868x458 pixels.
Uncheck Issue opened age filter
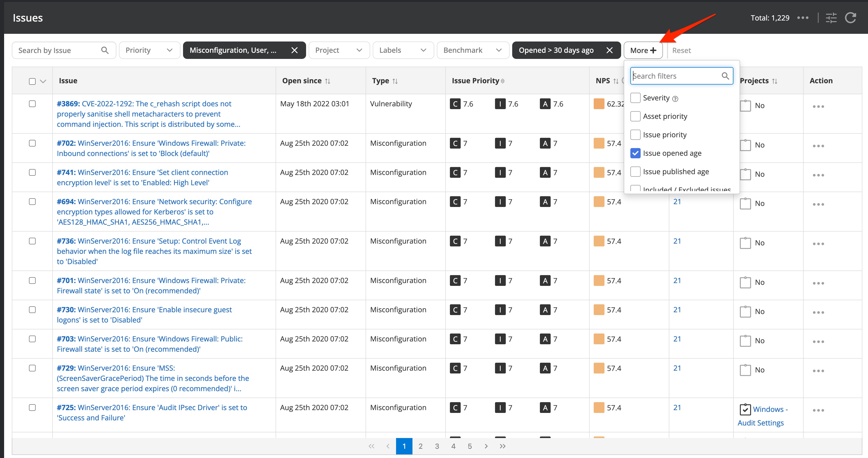tap(635, 153)
